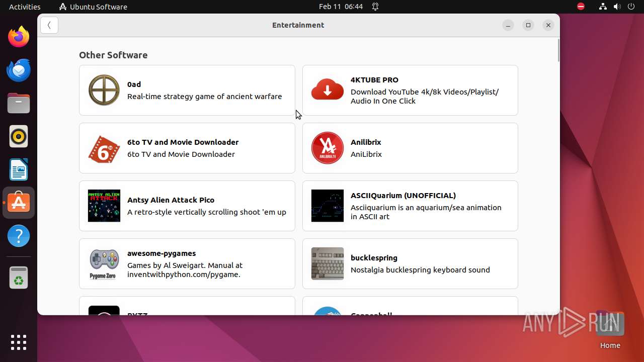Click 'Games by Al Sweigart' description
This screenshot has height=362, width=644.
tap(185, 270)
